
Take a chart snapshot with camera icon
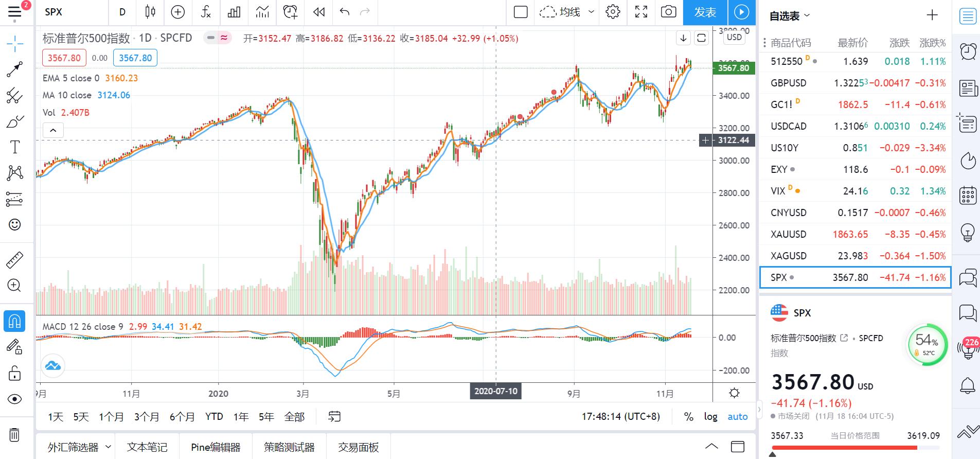669,12
